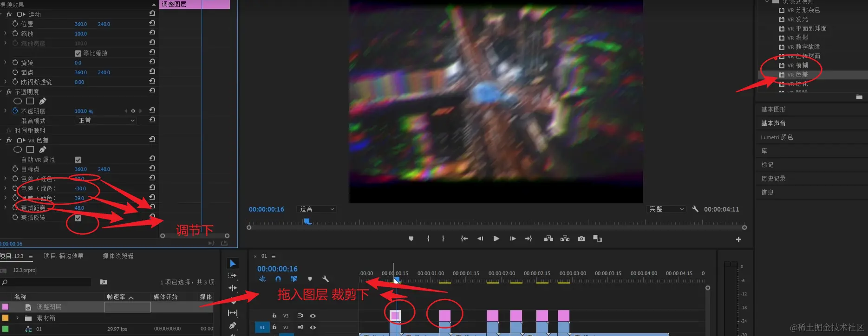Select the VR 发光 effect
Viewport: 868px width, 336px height.
pyautogui.click(x=798, y=19)
